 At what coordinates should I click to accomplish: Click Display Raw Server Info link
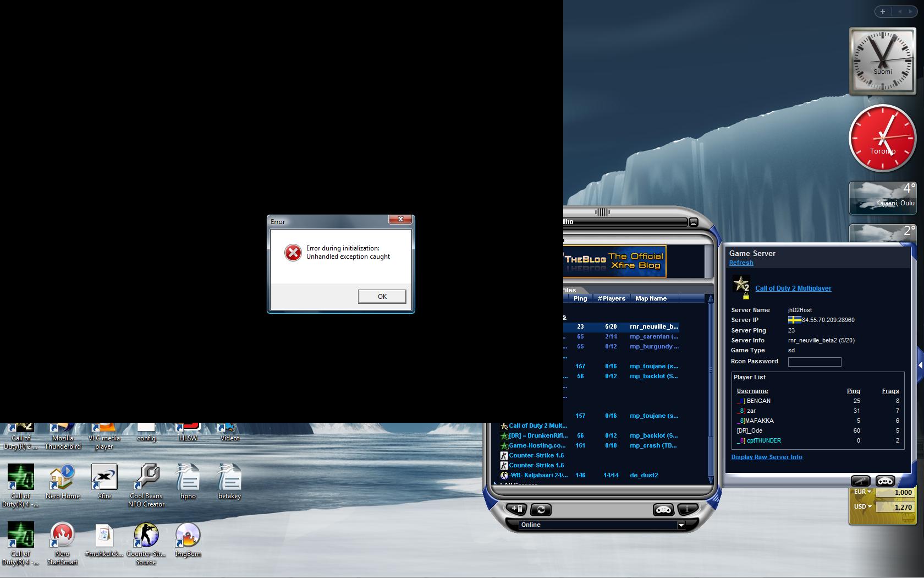[x=767, y=457]
